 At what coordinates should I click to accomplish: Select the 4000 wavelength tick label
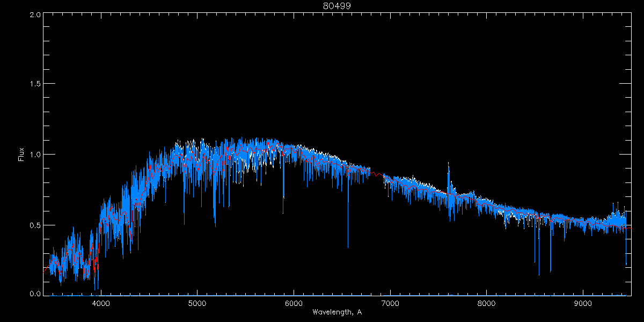[x=101, y=302]
